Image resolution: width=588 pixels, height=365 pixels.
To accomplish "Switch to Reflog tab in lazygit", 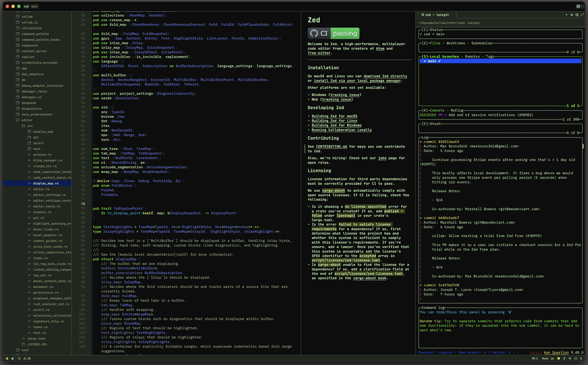I will (457, 110).
